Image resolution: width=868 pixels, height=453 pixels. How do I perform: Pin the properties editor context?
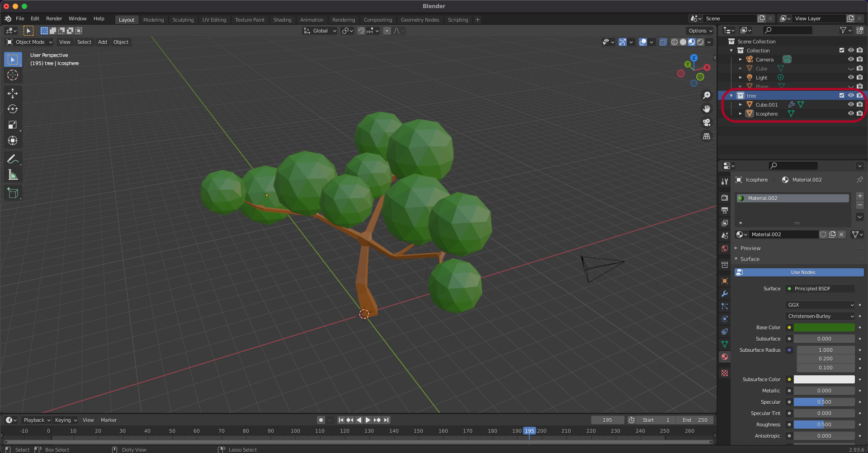pyautogui.click(x=859, y=180)
